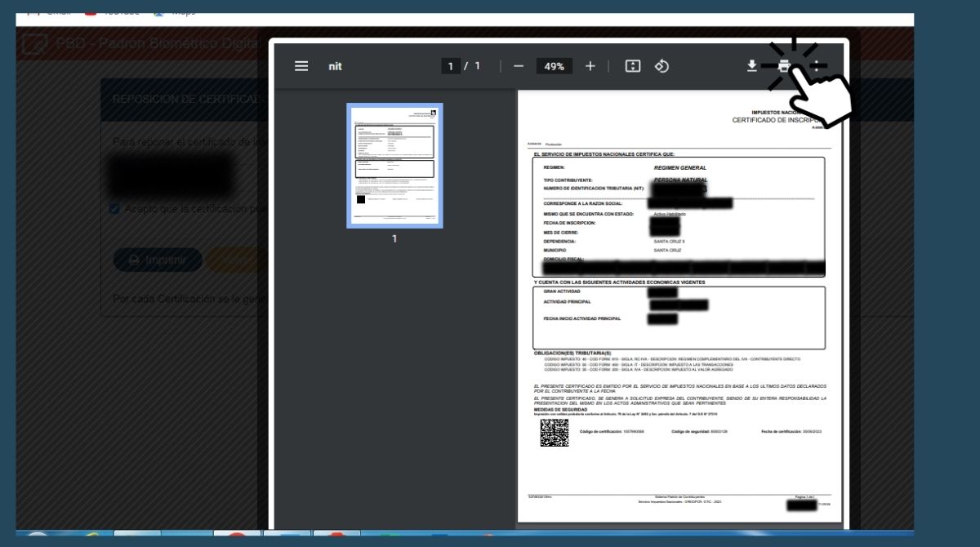Click the QR code on the certificate

pyautogui.click(x=554, y=433)
